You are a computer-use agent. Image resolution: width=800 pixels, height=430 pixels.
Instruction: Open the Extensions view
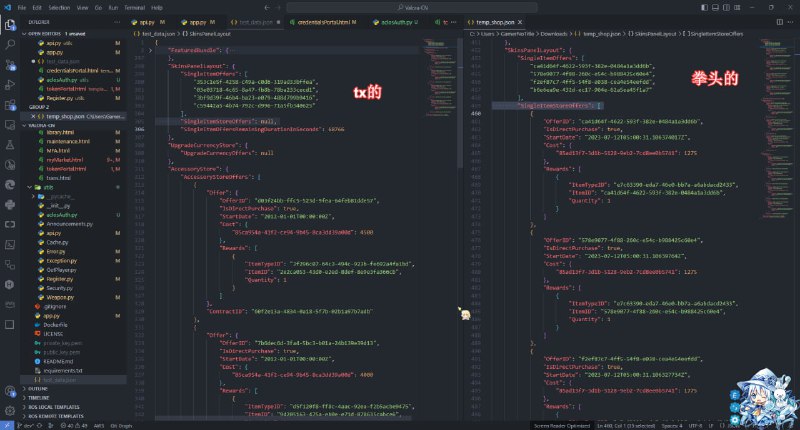[10, 105]
